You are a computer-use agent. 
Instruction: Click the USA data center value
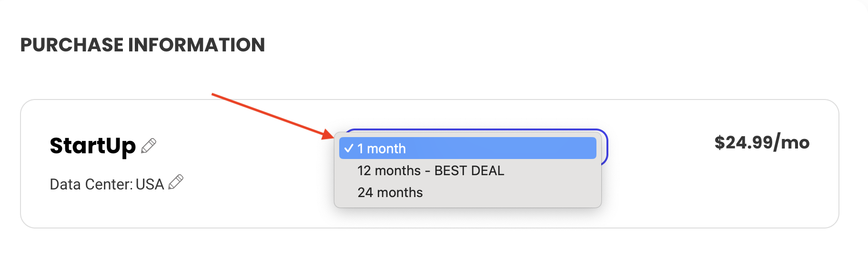click(150, 184)
